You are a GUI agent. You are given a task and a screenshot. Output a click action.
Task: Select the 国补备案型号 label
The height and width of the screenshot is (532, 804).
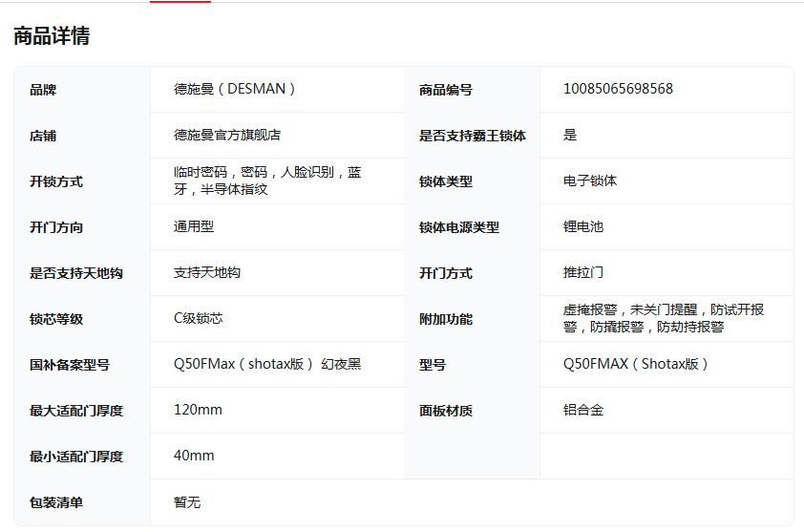(70, 365)
